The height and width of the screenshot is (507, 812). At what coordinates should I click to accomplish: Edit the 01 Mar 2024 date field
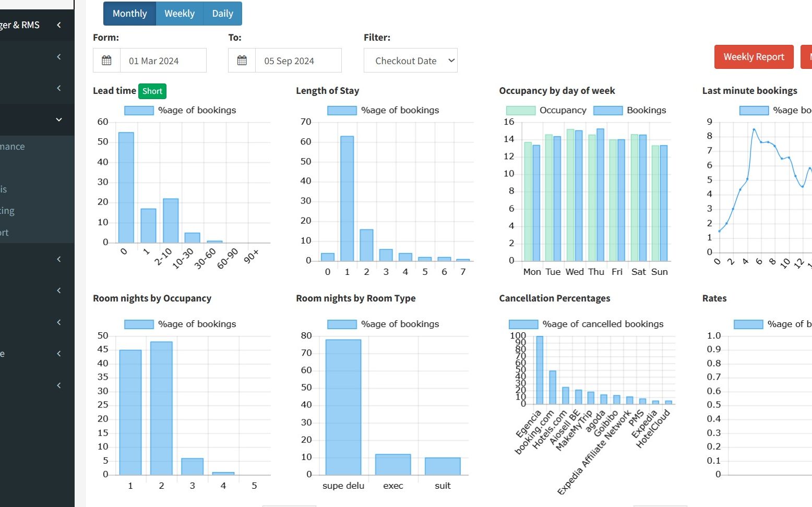click(163, 61)
